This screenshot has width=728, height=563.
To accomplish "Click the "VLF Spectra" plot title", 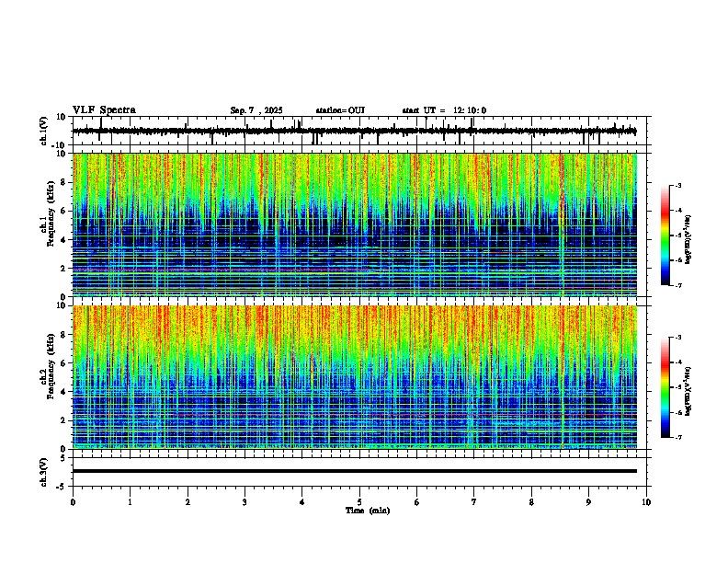I will (x=104, y=110).
